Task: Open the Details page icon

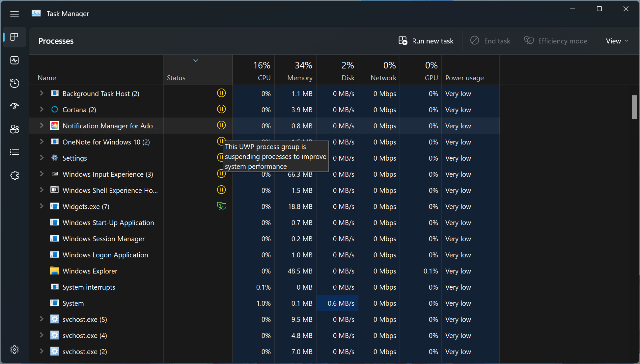Action: click(14, 152)
